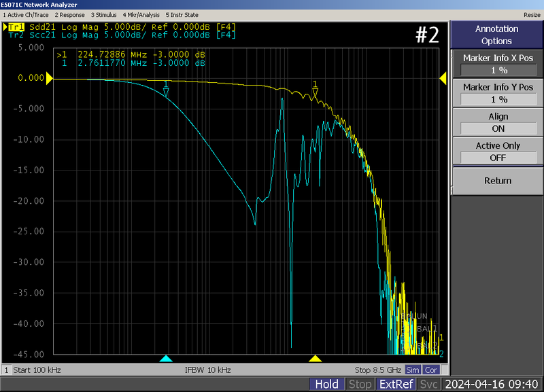Viewport: 544px width, 392px height.
Task: Click the ExtRef external reference indicator
Action: (396, 384)
